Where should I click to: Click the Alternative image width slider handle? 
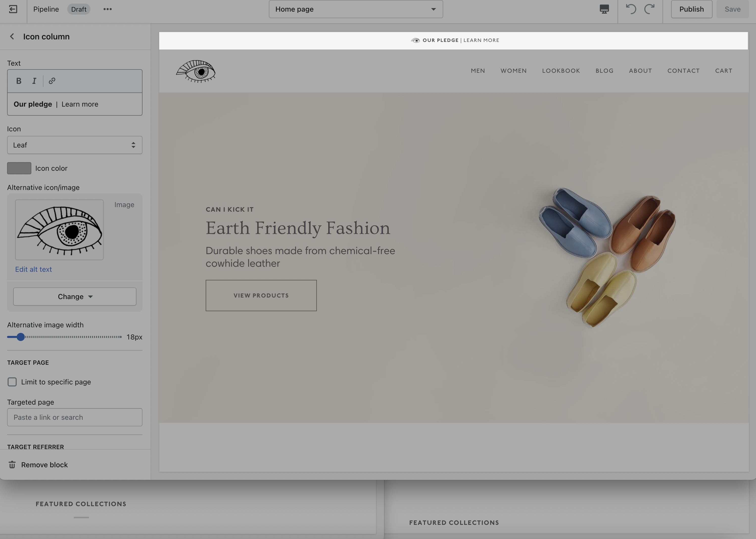20,337
